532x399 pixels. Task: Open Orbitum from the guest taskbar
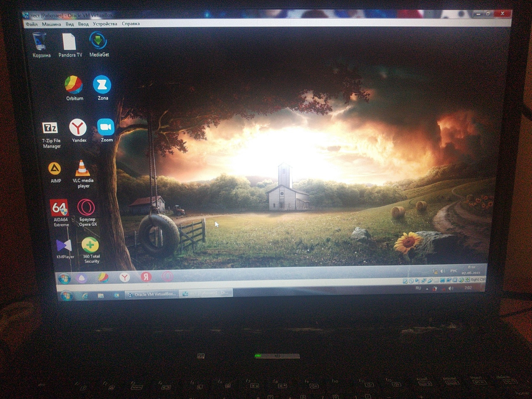(x=103, y=277)
